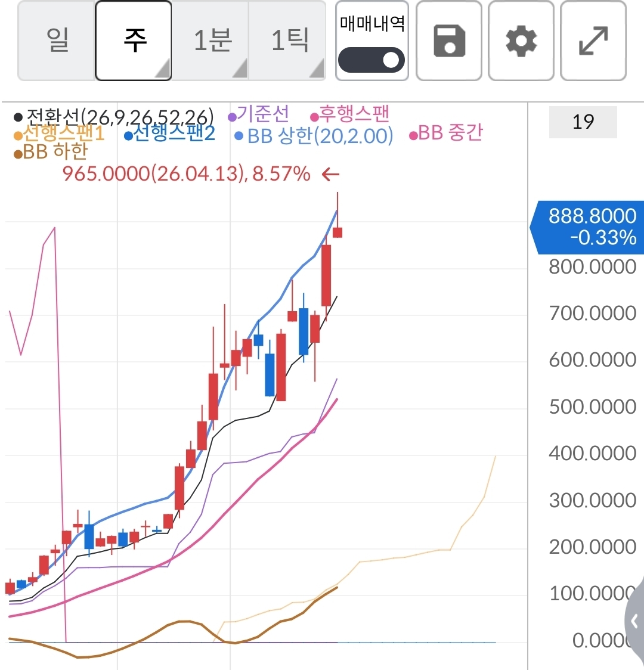Select the 선행스팬2 indicator label
644x670 pixels.
pyautogui.click(x=174, y=134)
